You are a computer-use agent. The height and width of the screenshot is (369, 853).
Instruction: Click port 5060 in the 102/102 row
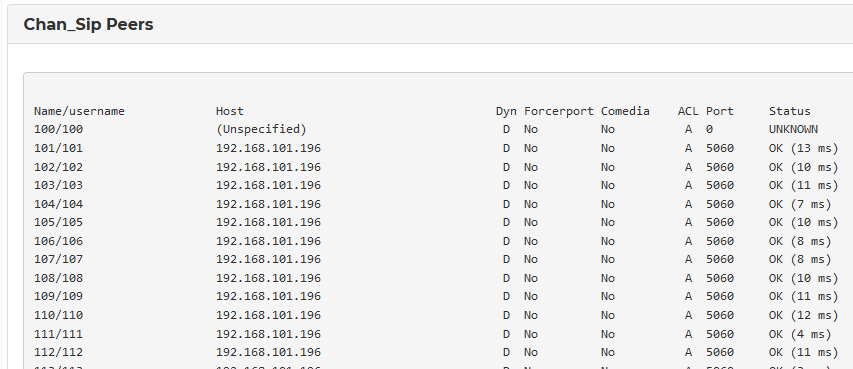[x=720, y=167]
